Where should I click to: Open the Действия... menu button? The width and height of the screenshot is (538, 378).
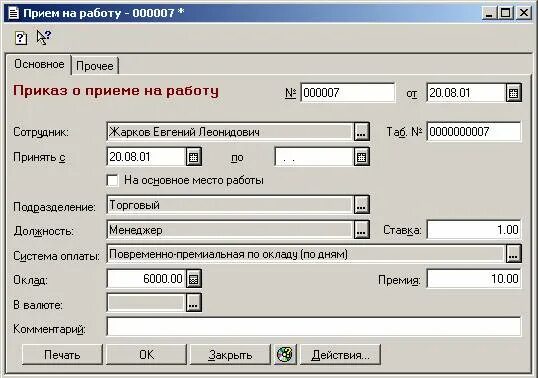click(340, 355)
